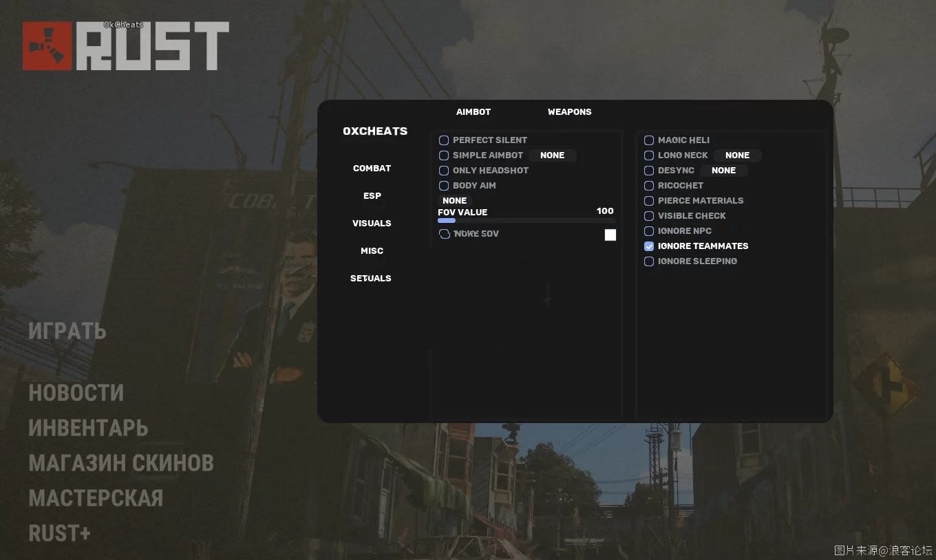The width and height of the screenshot is (936, 560).
Task: Switch to the Weapons tab
Action: pos(569,112)
